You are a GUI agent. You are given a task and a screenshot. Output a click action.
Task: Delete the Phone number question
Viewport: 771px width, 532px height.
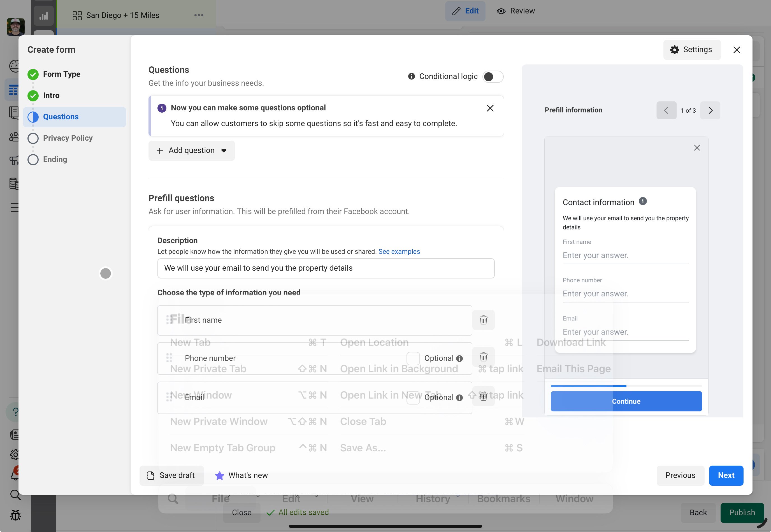click(x=483, y=357)
